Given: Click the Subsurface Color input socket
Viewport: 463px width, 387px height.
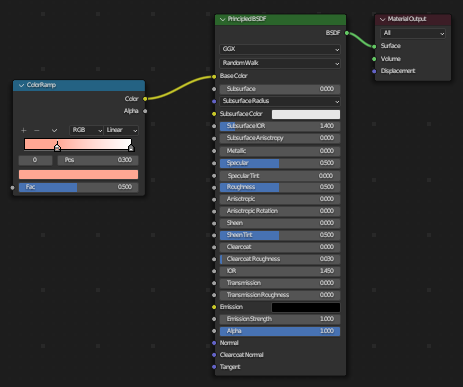Looking at the screenshot, I should click(214, 114).
